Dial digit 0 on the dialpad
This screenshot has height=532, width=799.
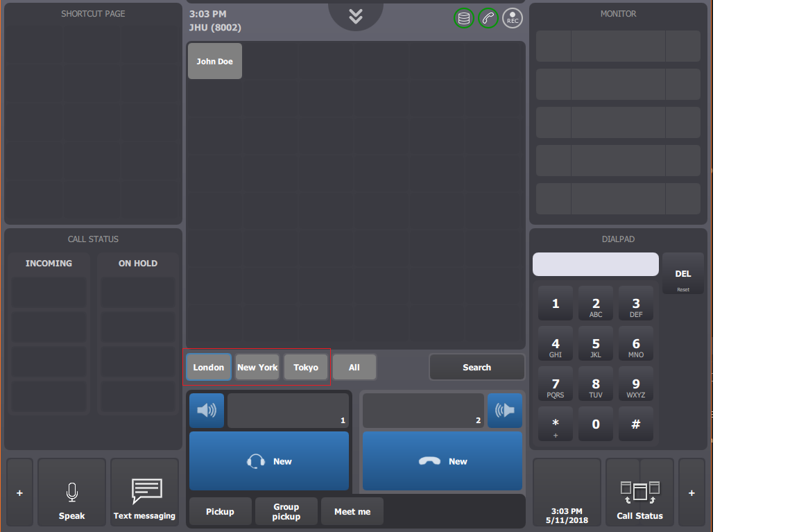click(596, 424)
